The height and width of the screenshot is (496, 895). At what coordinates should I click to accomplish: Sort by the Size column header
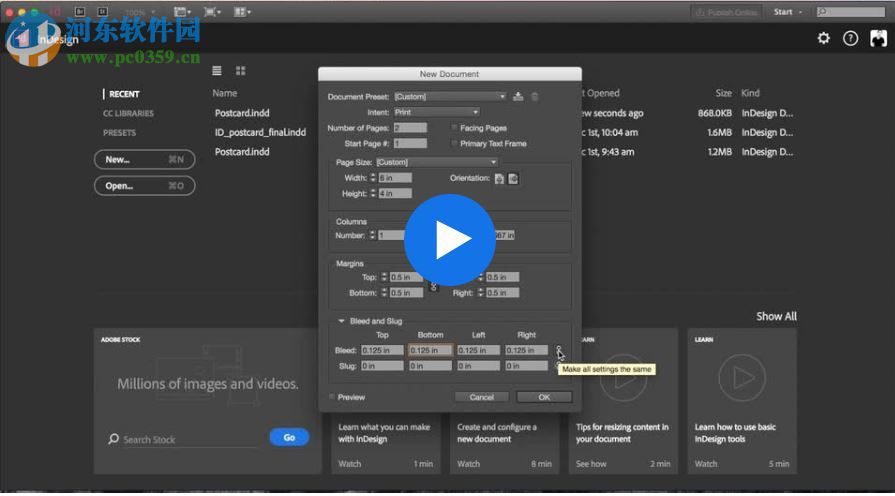tap(723, 93)
